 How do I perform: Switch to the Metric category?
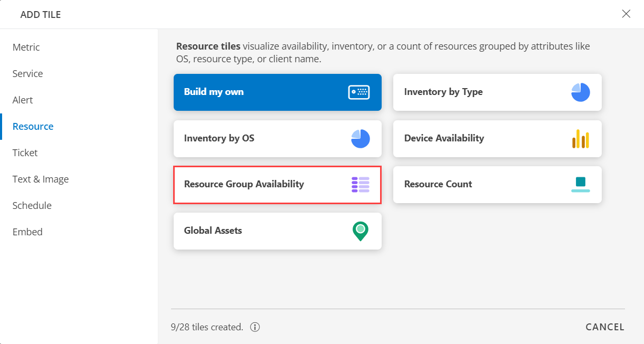coord(26,47)
